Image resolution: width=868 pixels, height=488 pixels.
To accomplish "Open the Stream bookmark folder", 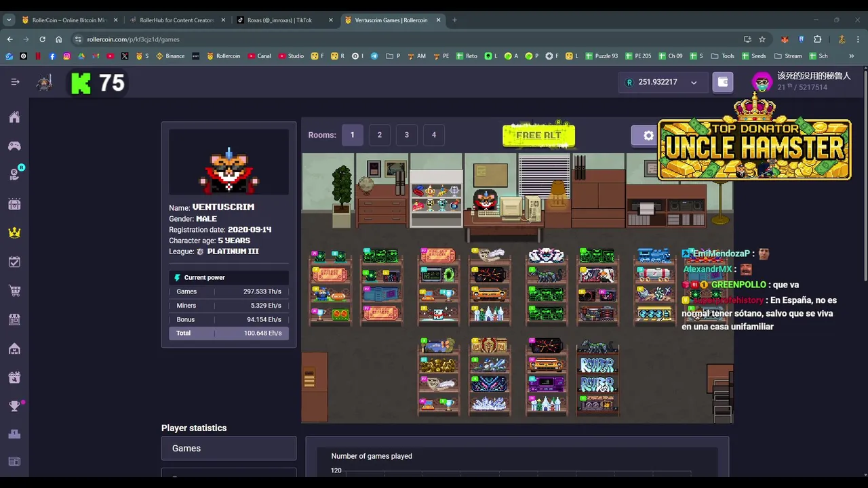I will [x=788, y=56].
